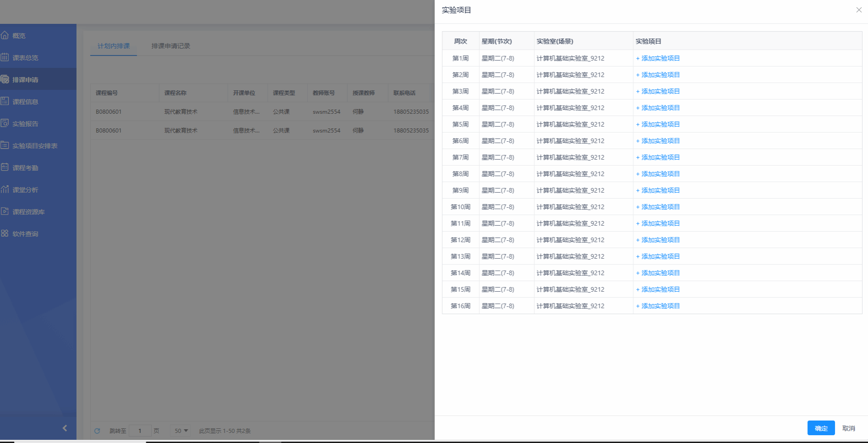Screen dimensions: 868x443
Task: Click the 课程资源库 sidebar icon
Action: tap(5, 211)
